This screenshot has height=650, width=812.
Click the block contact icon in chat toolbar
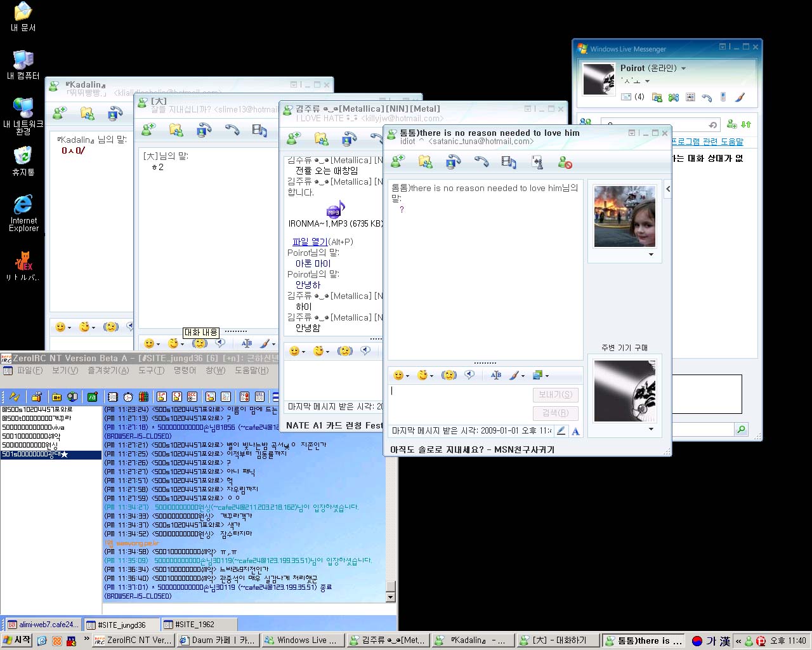pyautogui.click(x=565, y=162)
